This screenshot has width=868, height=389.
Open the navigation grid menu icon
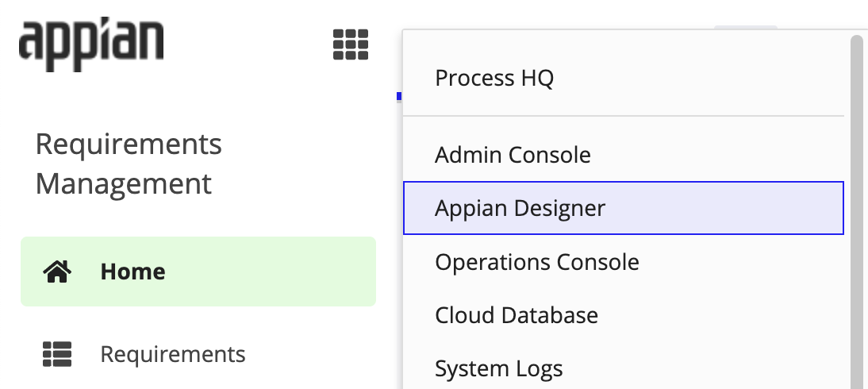pyautogui.click(x=351, y=44)
